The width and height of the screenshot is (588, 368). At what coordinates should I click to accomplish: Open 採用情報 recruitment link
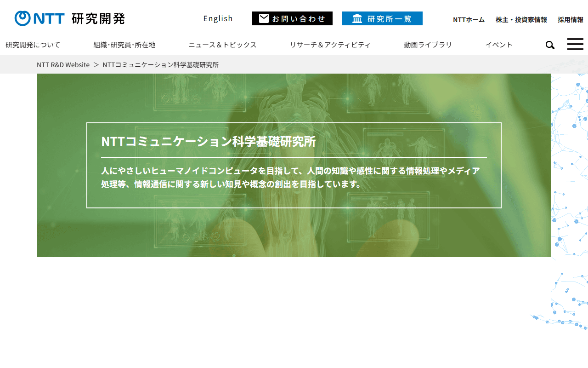point(571,20)
